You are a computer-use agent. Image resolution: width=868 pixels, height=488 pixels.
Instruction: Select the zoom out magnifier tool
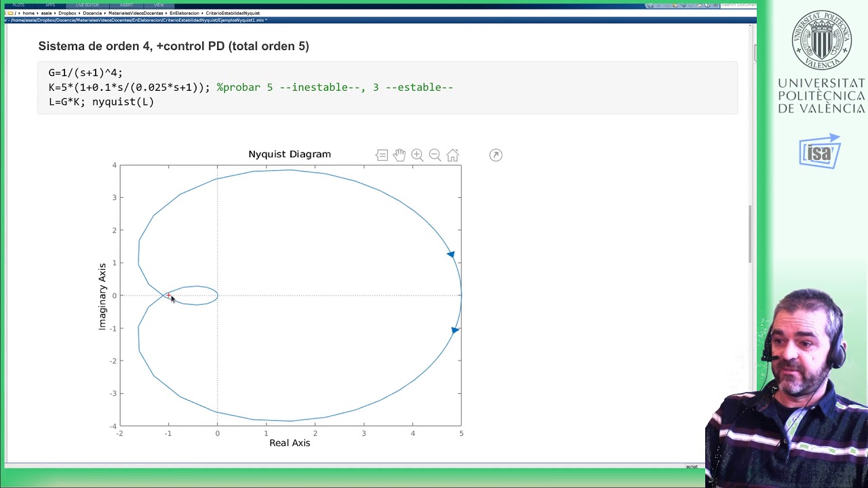click(435, 155)
